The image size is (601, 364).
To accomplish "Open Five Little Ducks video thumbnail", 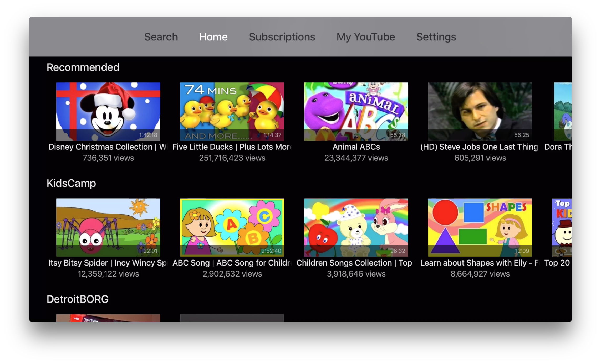I will [x=232, y=111].
